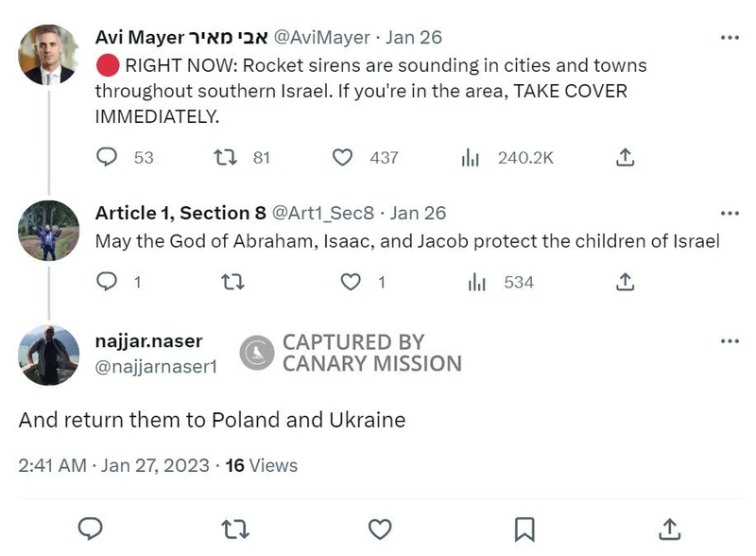Retweet Article 1, Section 8's tweet
The image size is (756, 556).
tap(230, 281)
